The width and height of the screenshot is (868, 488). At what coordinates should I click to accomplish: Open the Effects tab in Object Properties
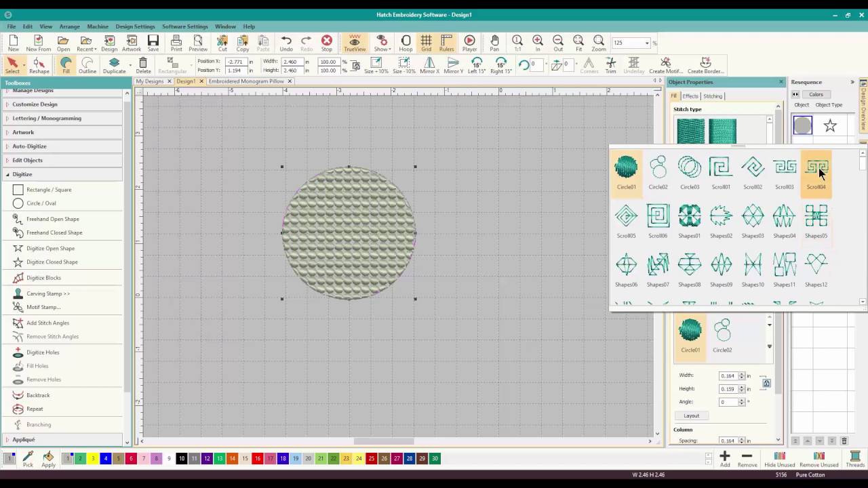tap(690, 96)
